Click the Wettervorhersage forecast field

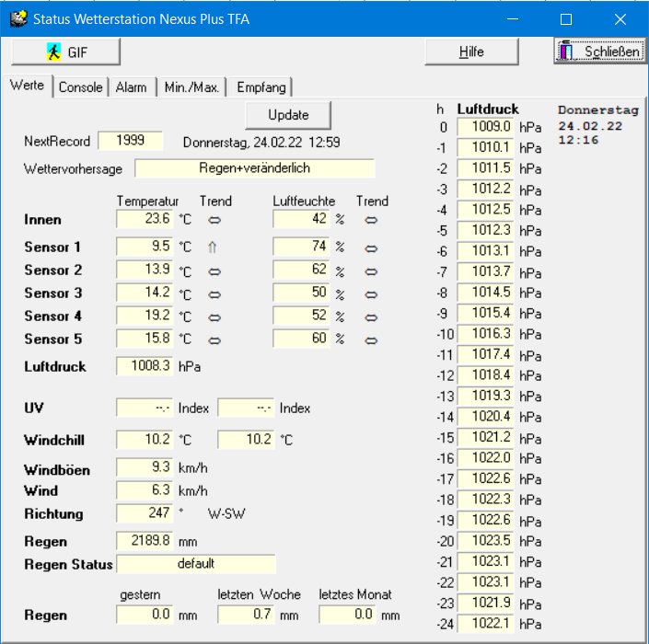254,168
